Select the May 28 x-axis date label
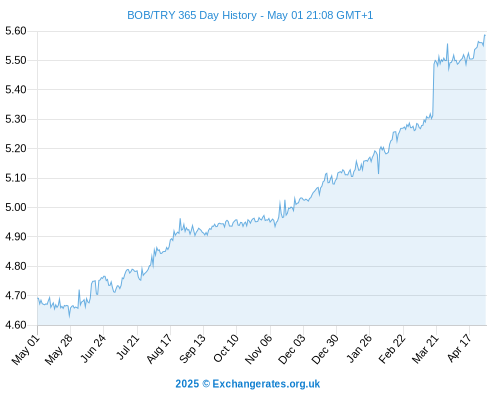Screen dimensions: 495x400 (x=59, y=350)
